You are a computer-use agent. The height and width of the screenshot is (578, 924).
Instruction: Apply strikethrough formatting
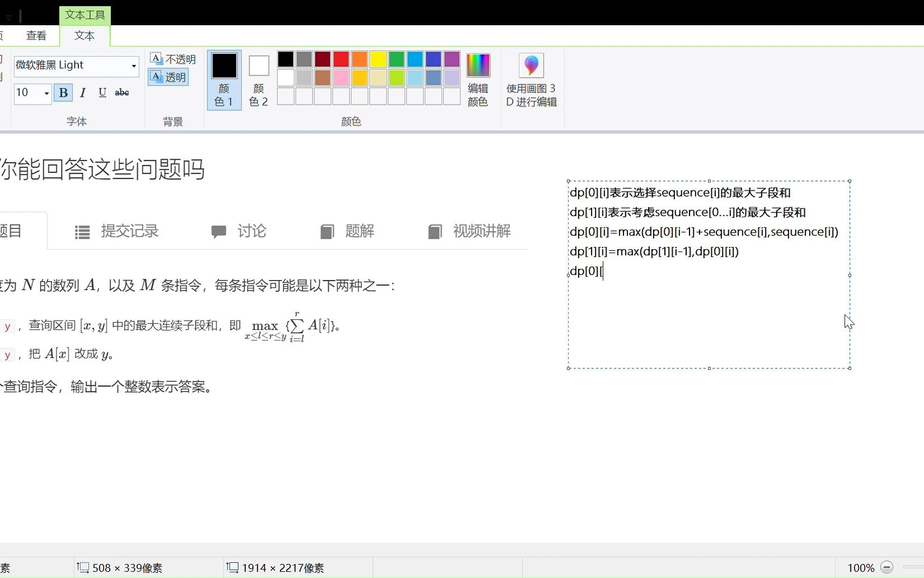[121, 93]
